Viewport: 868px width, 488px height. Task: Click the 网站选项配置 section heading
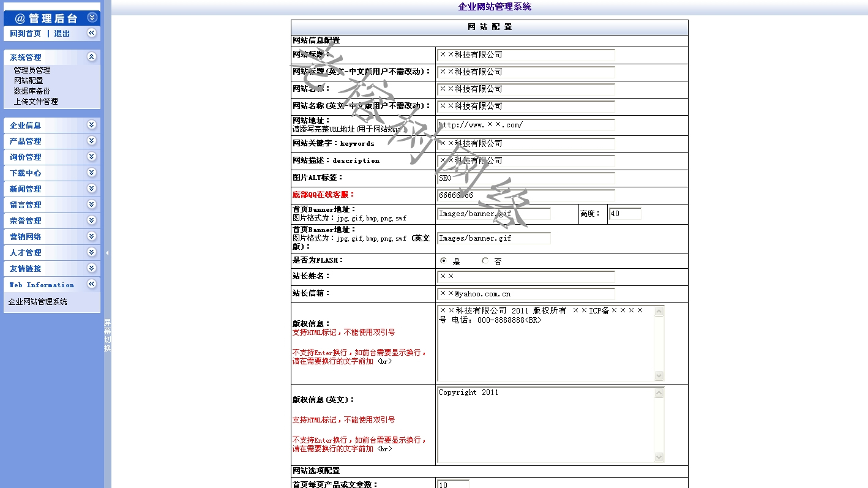click(316, 471)
